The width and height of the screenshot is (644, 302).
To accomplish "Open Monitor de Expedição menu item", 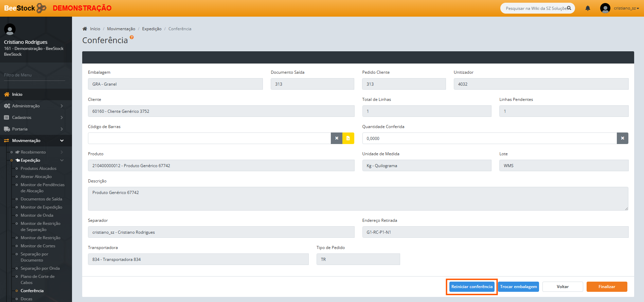I will click(x=41, y=207).
